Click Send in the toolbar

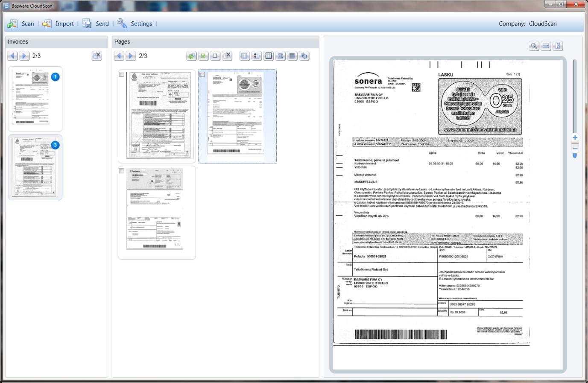[x=96, y=24]
